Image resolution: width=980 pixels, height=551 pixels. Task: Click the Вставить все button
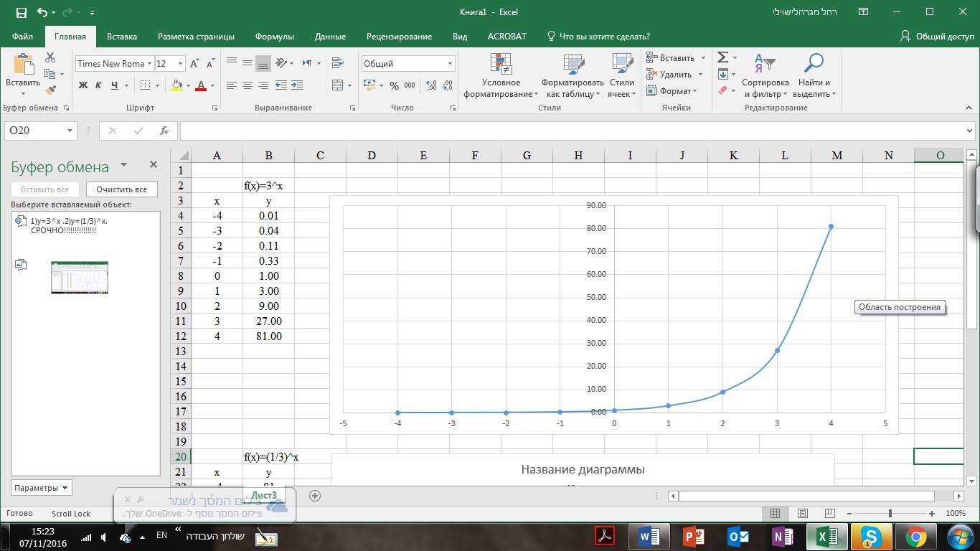pos(44,189)
